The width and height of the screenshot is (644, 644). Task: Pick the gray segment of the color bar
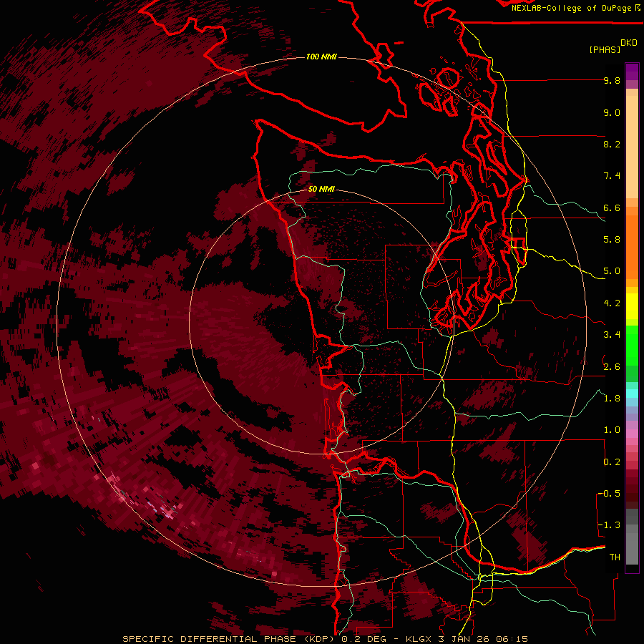tap(632, 537)
